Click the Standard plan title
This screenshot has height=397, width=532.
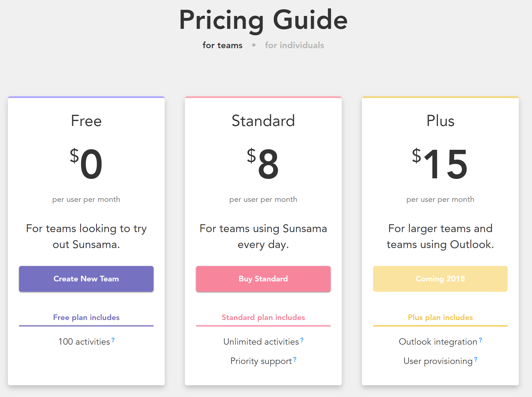263,121
